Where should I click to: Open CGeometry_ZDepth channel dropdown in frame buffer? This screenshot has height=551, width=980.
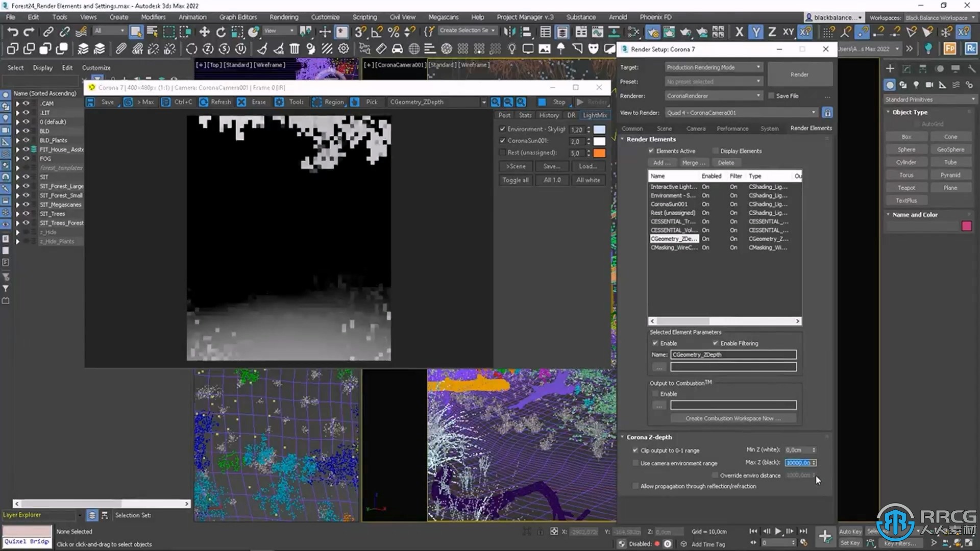click(438, 102)
